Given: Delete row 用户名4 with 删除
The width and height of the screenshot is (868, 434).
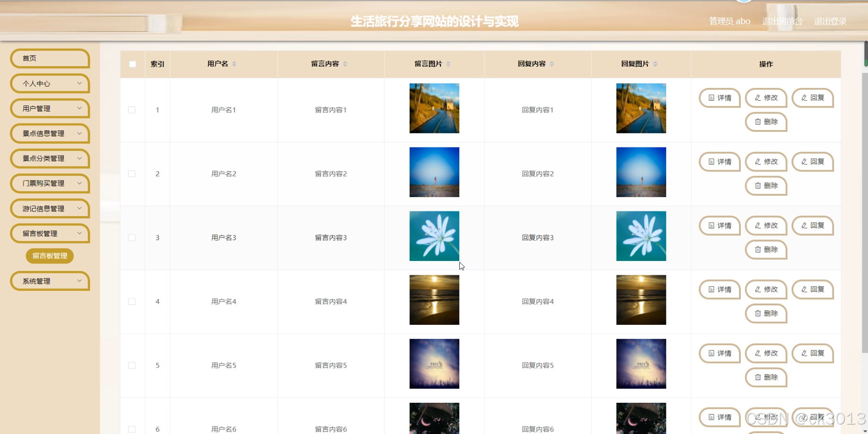Looking at the screenshot, I should pos(766,313).
